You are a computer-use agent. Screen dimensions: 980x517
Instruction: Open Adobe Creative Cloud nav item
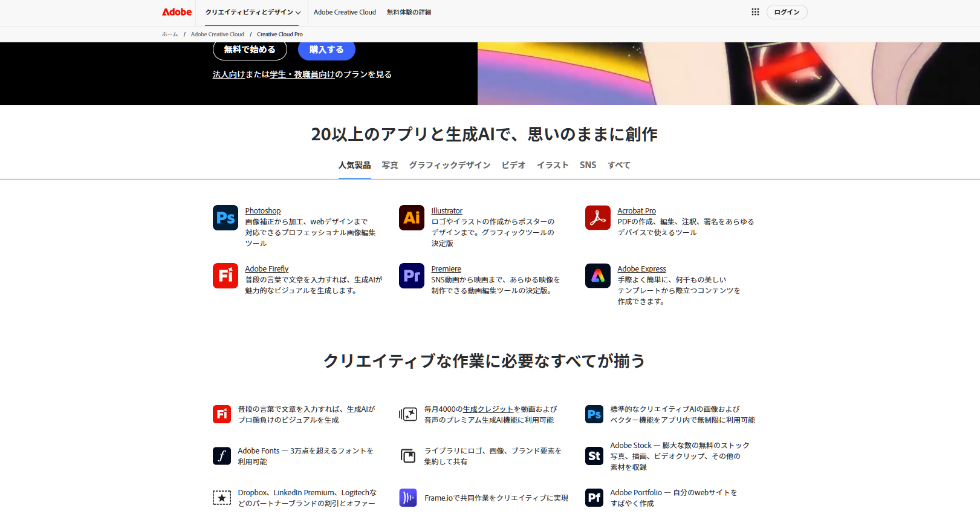(345, 12)
